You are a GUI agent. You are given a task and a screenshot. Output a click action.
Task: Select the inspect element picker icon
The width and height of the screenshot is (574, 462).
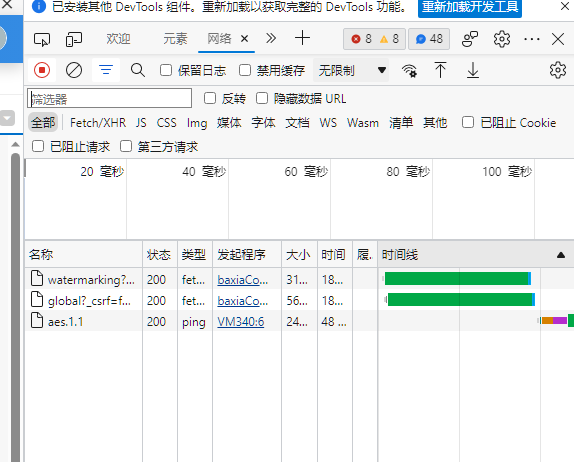[x=42, y=39]
